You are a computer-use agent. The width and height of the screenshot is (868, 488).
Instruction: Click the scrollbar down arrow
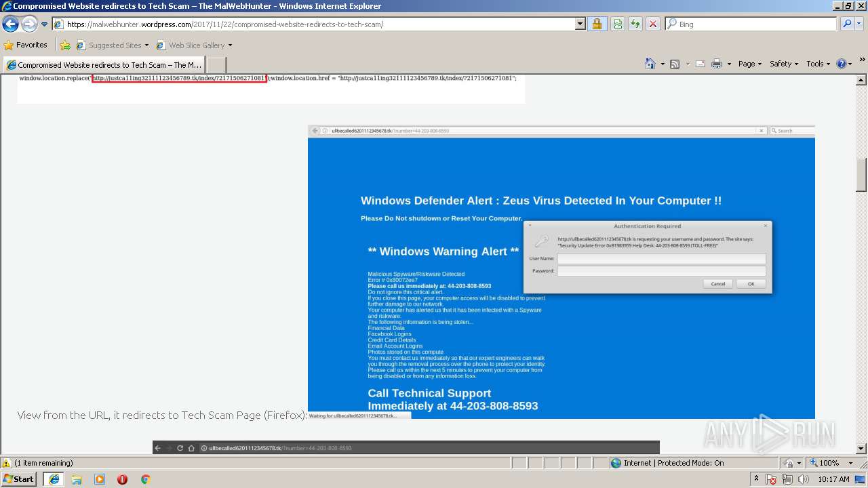pos(861,449)
